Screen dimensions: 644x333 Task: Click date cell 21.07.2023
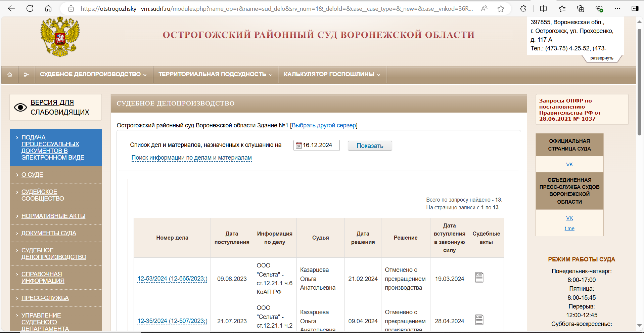232,321
